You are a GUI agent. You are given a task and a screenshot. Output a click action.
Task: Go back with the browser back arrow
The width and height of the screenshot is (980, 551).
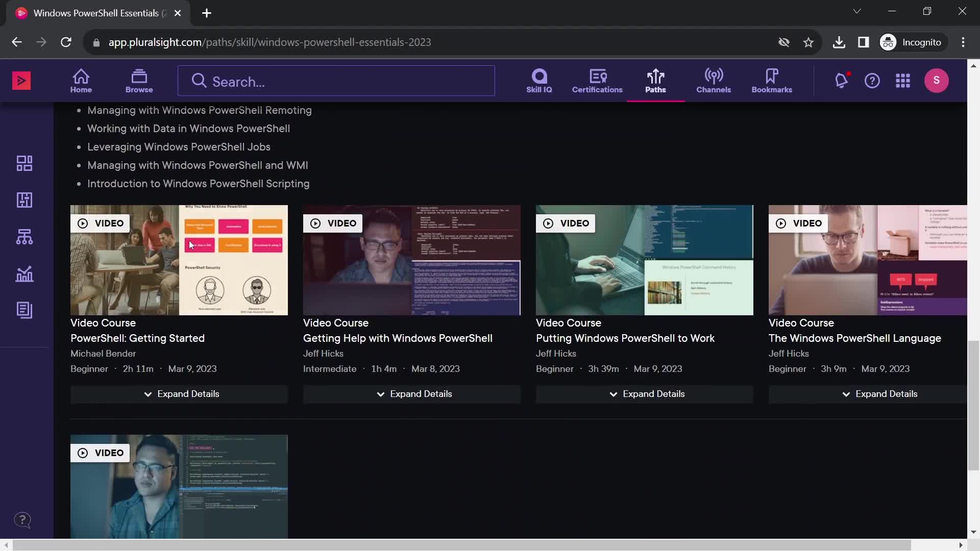click(x=17, y=42)
